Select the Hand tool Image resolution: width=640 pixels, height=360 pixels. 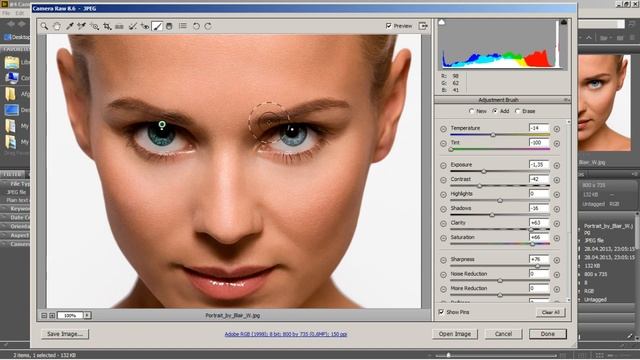pyautogui.click(x=57, y=26)
